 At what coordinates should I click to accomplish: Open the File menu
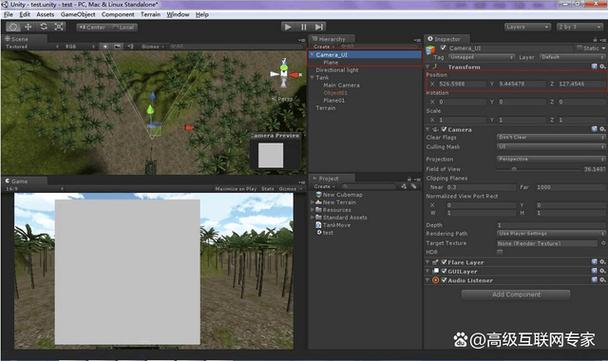[8, 14]
